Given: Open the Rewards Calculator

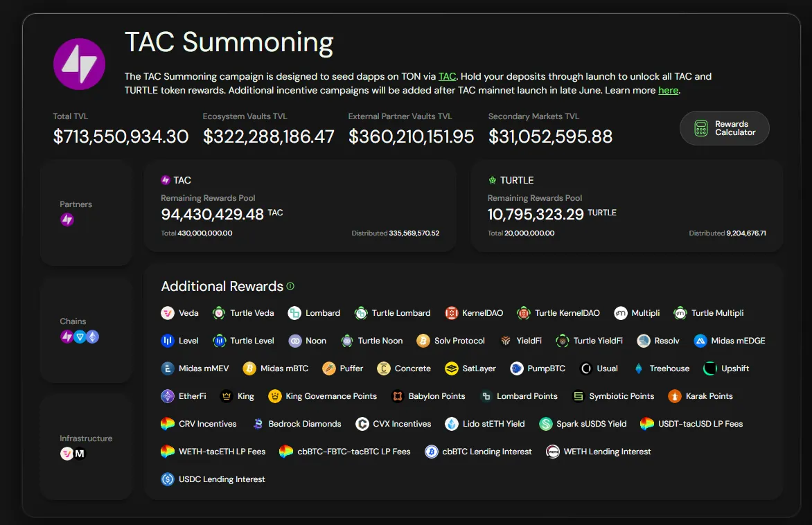Looking at the screenshot, I should [x=724, y=128].
